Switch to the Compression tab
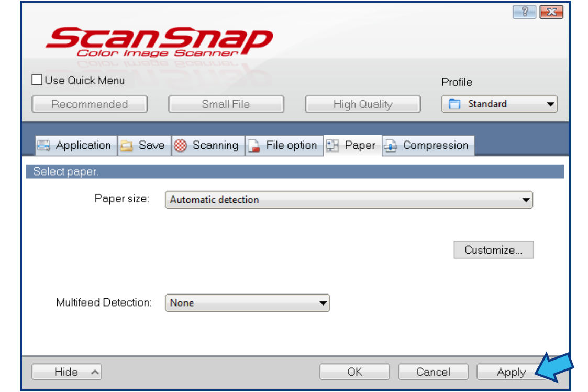Screen dimensions: 588x392 tap(428, 145)
